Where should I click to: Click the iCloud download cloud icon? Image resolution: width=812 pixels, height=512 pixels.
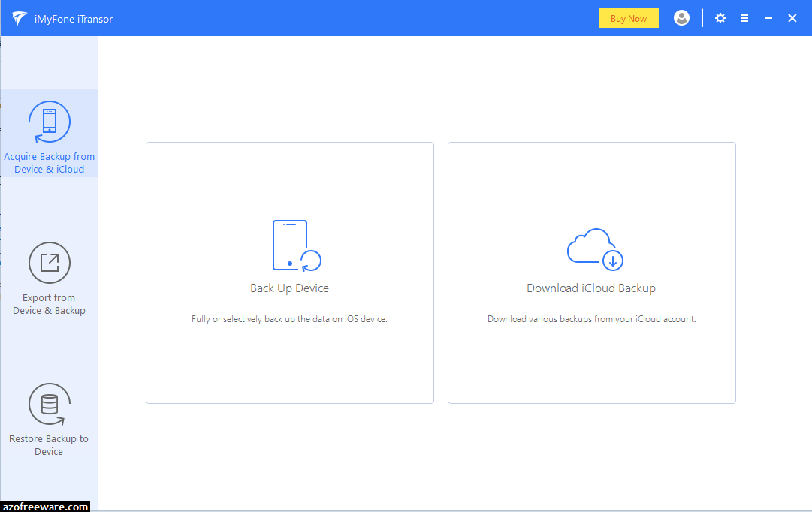(x=595, y=249)
